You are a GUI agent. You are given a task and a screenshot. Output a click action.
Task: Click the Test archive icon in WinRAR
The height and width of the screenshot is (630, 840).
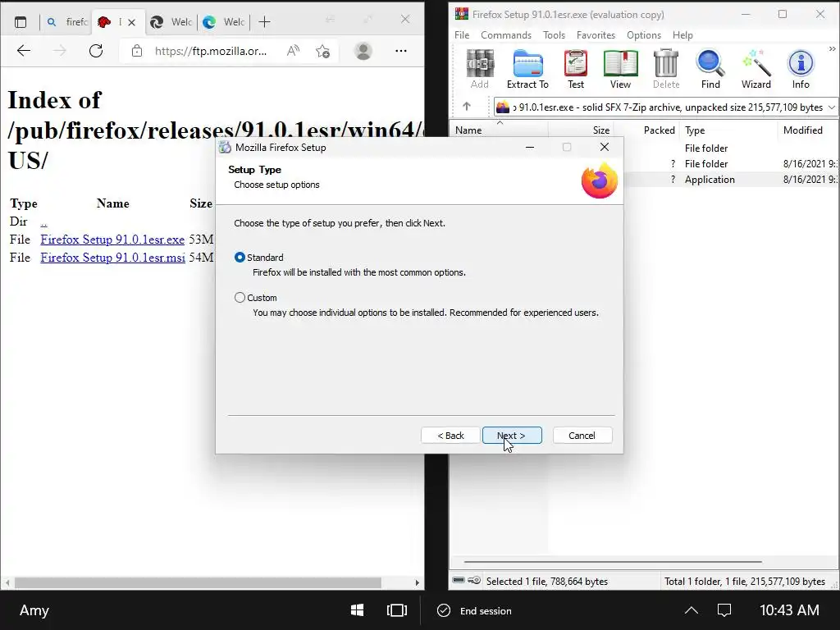click(576, 69)
